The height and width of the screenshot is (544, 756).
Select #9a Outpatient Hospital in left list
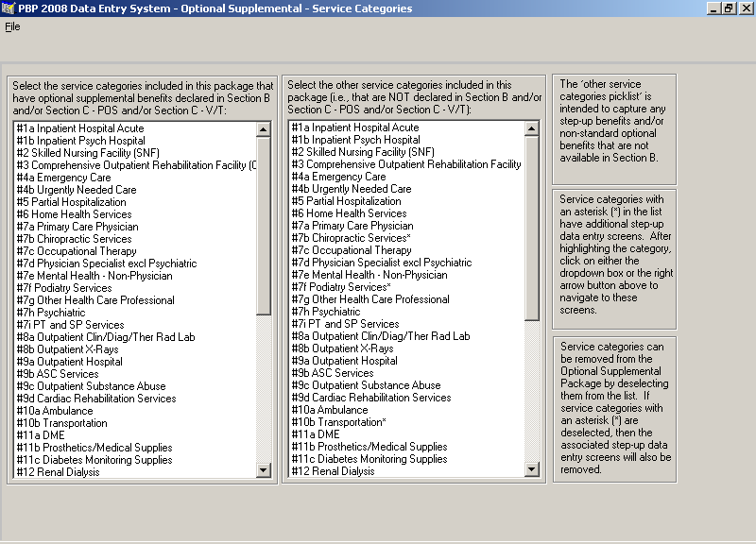pyautogui.click(x=135, y=362)
